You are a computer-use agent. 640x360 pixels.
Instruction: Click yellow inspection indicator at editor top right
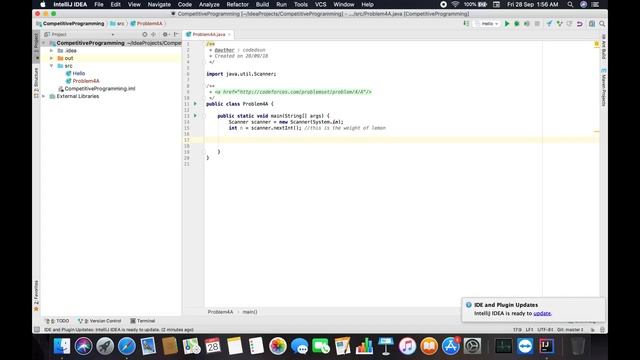596,44
